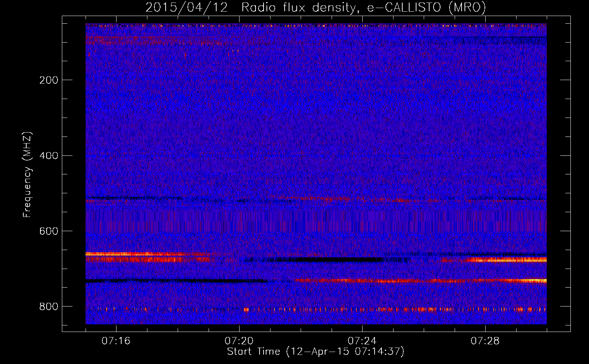Click the 200 frequency tick label
This screenshot has width=589, height=364.
(x=49, y=80)
